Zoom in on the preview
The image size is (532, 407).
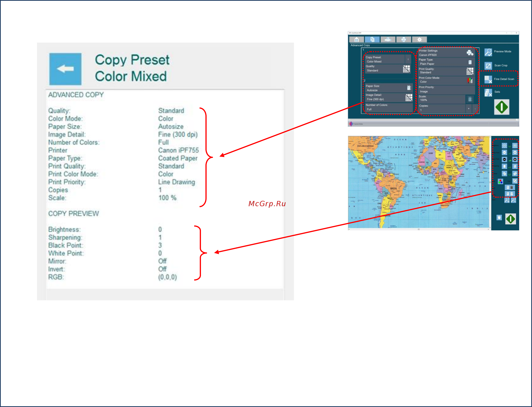(x=507, y=200)
